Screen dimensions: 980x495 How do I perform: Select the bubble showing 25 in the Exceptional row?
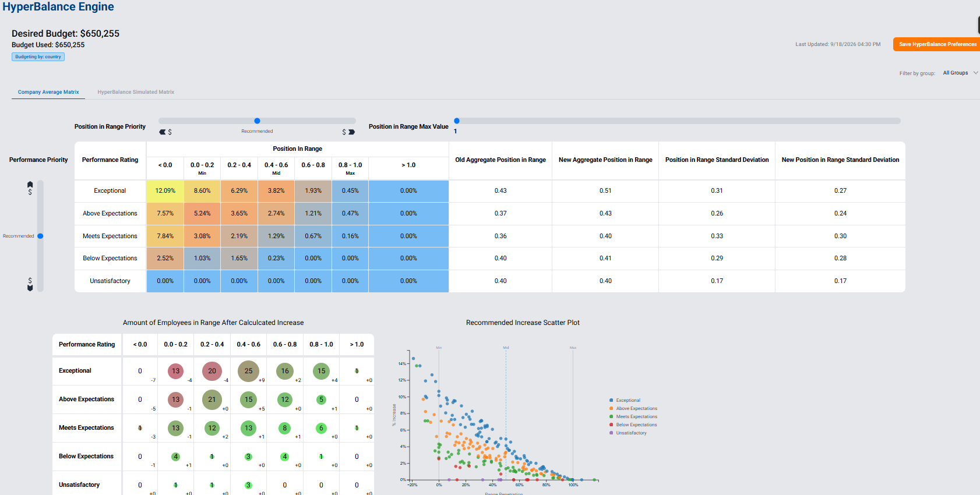click(249, 371)
